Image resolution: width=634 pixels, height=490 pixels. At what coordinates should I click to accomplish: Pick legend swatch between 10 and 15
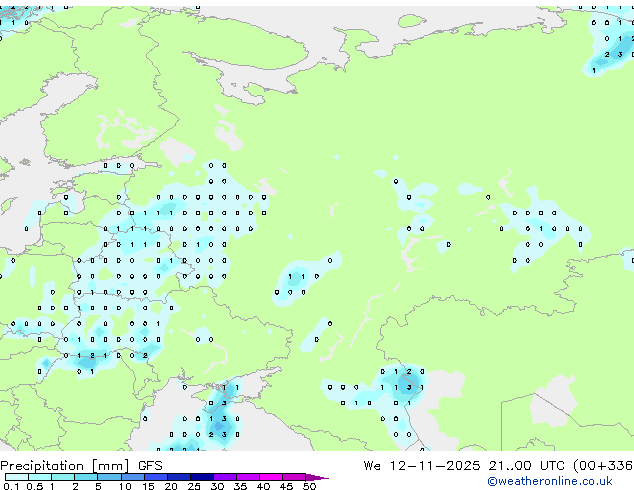[133, 477]
